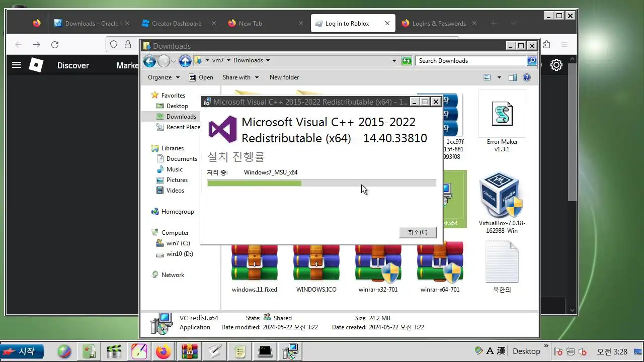This screenshot has width=644, height=362.
Task: Open Desktop in Favorites sidebar
Action: [x=173, y=106]
